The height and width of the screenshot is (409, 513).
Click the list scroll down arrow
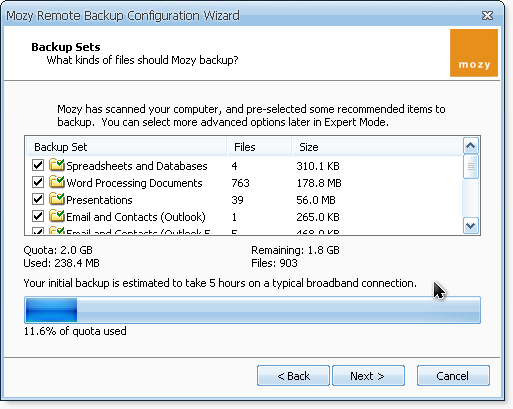(471, 226)
